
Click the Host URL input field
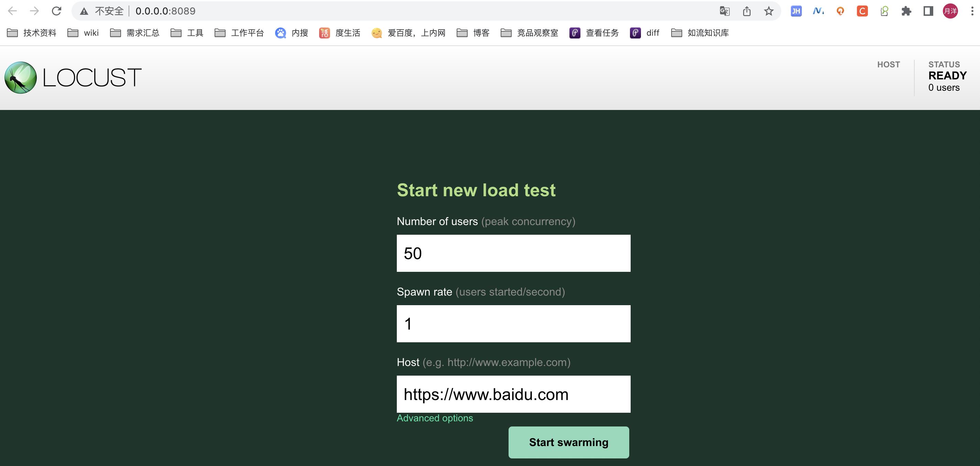pyautogui.click(x=514, y=394)
